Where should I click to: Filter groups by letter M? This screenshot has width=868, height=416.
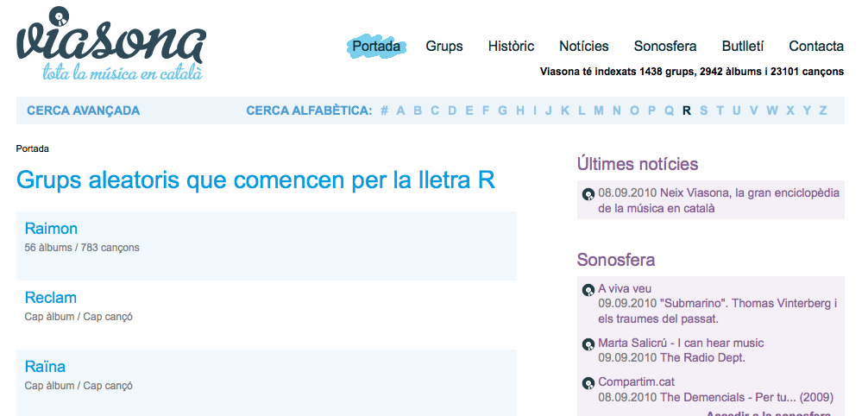coord(599,110)
